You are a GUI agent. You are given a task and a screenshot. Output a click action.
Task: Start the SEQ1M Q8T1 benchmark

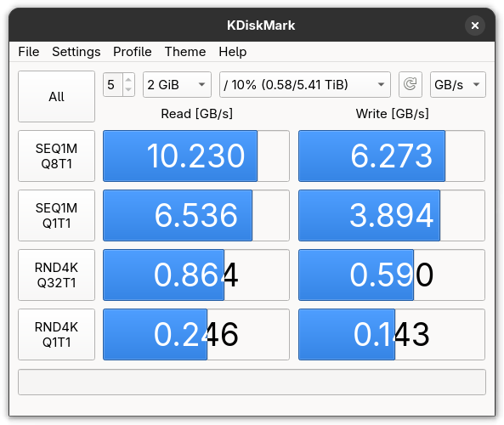tap(57, 156)
